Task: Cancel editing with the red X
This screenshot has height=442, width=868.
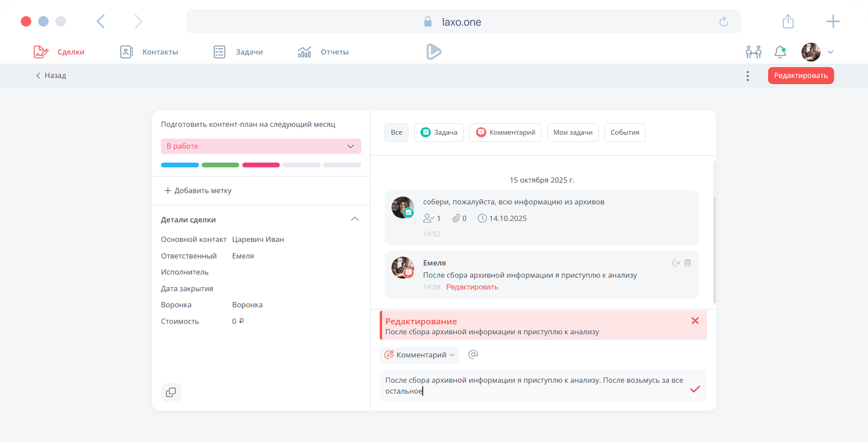Action: (695, 321)
